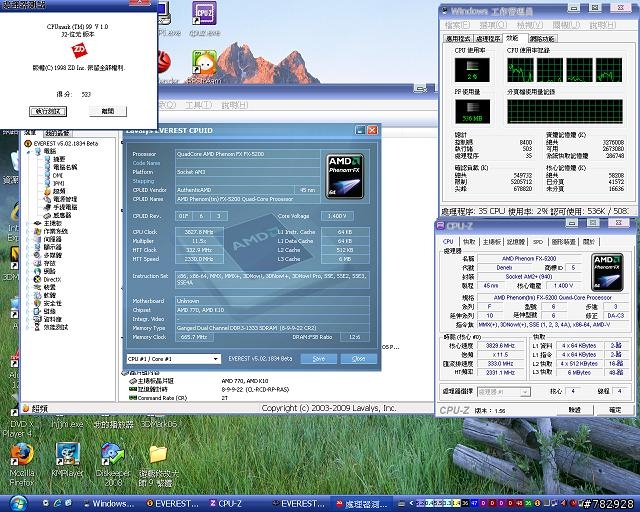Expand the 顯示器 display node
Viewport: 640px width, 512px height.
click(x=29, y=247)
